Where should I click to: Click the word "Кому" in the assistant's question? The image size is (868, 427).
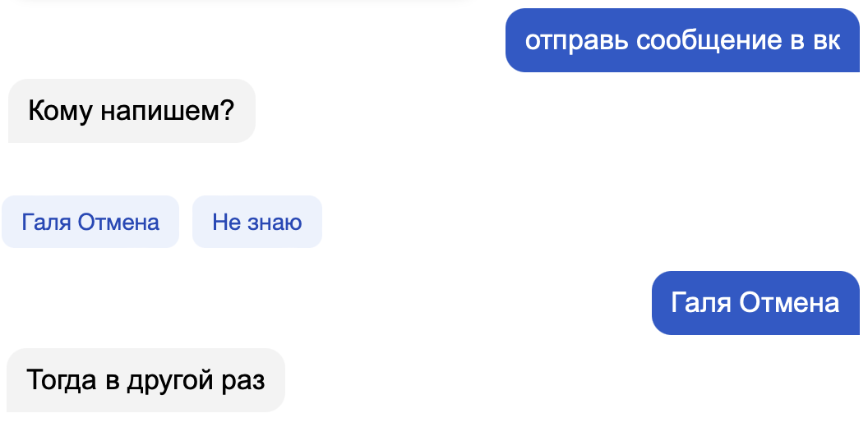[x=60, y=111]
